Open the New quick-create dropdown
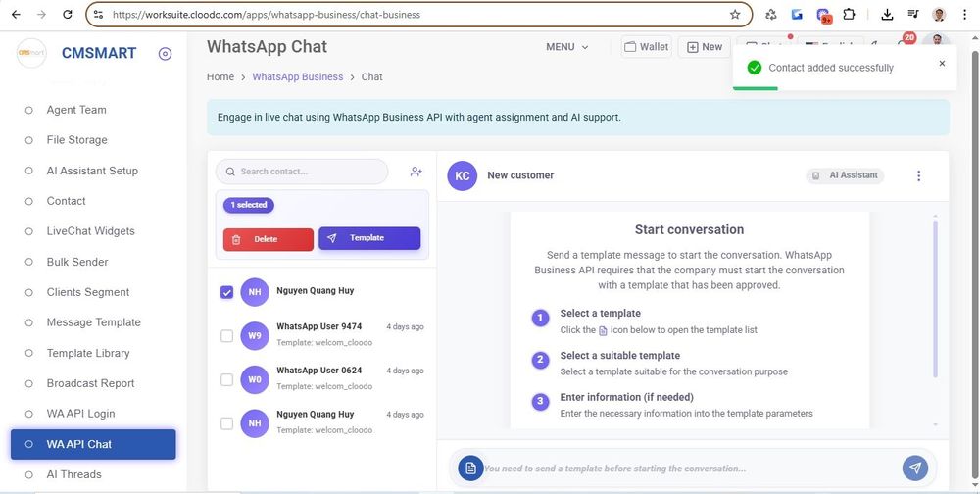This screenshot has height=494, width=980. tap(704, 47)
